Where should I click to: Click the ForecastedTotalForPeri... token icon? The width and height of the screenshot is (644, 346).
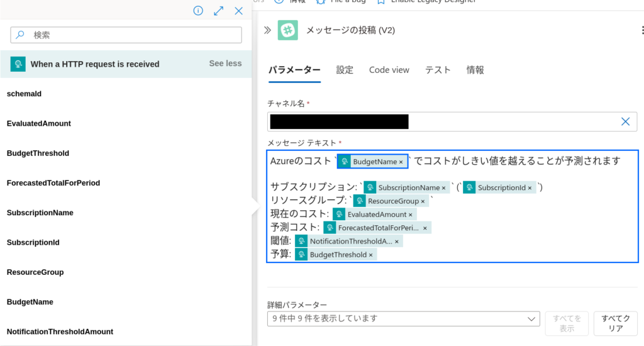[330, 228]
